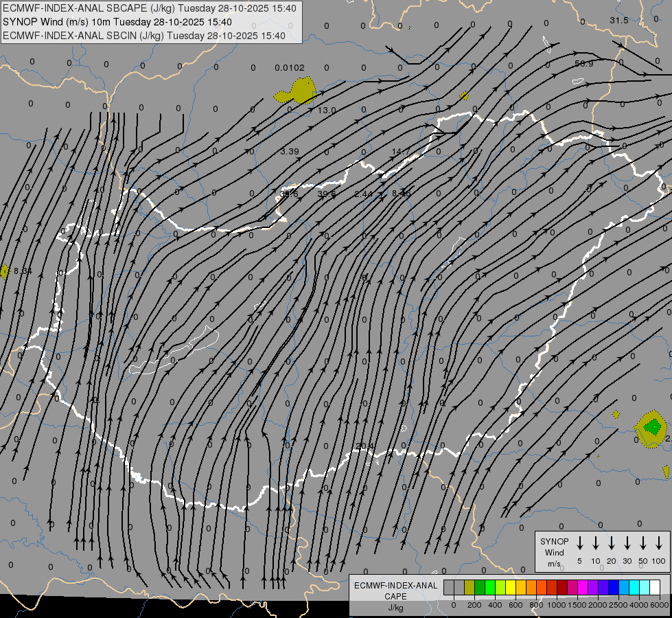The height and width of the screenshot is (618, 672).
Task: Click the 'J/kg' unit label in the legend
Action: pos(395,608)
